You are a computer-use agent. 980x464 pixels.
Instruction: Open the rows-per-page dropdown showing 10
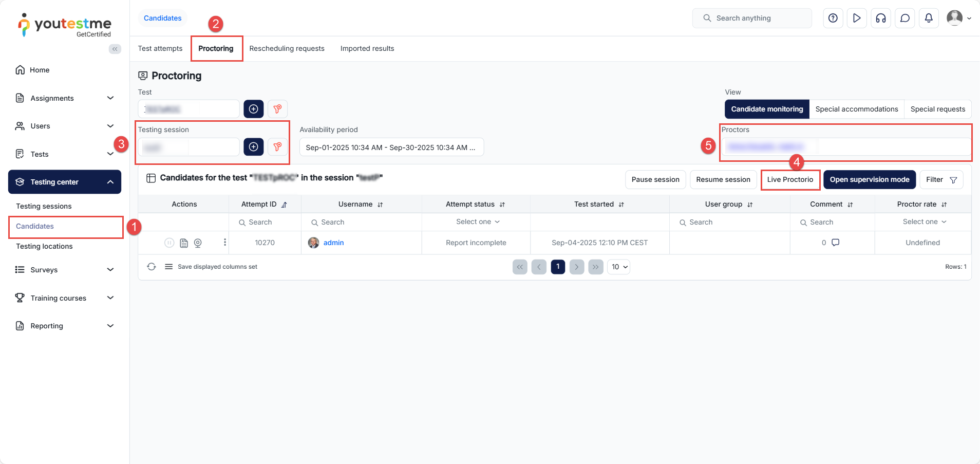coord(619,267)
